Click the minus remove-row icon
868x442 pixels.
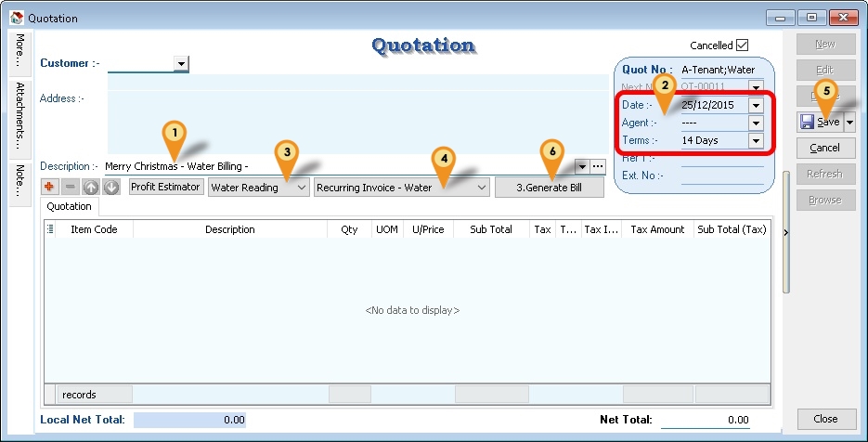71,188
